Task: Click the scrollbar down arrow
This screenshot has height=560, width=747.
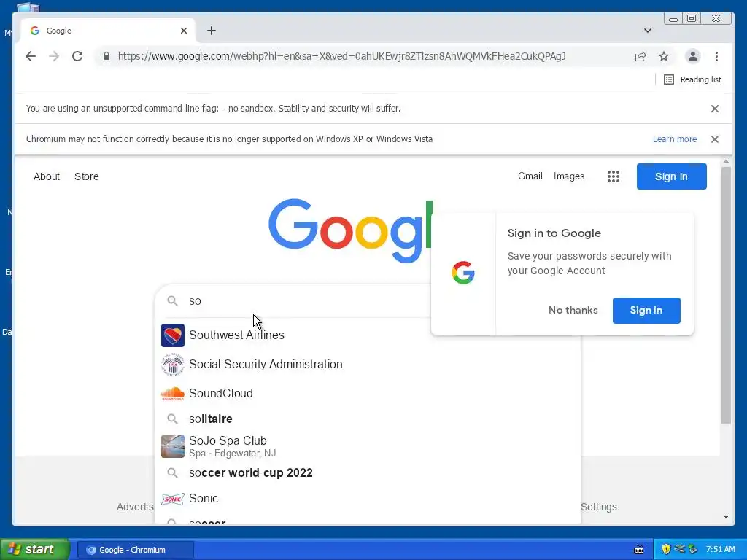Action: [726, 517]
